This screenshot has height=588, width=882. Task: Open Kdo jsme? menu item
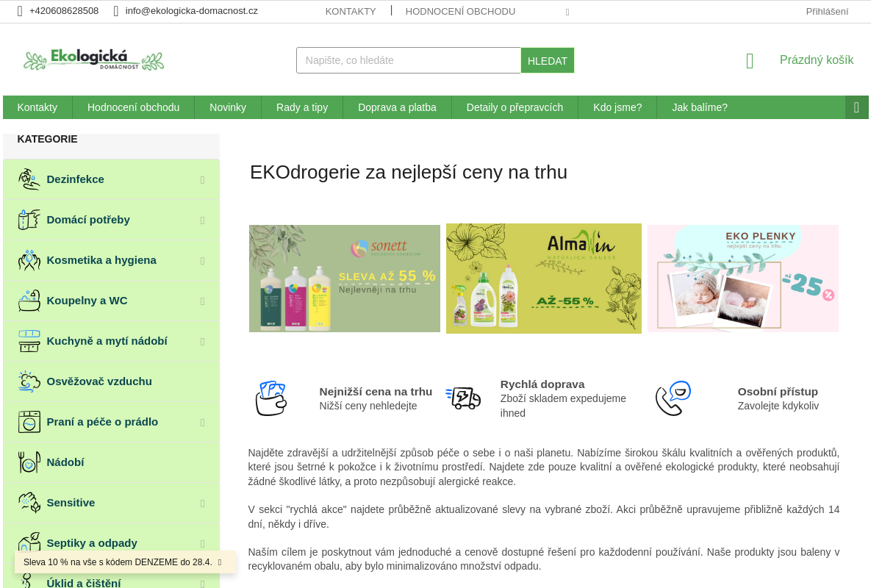[x=617, y=107]
